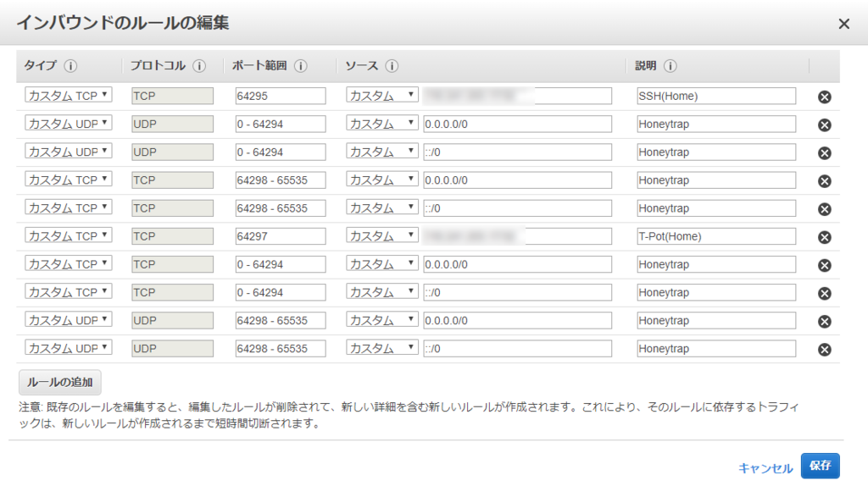Delete UDP 64298 - 65535 rule with source 0.0.0.0/0
Image resolution: width=868 pixels, height=492 pixels.
tap(824, 322)
